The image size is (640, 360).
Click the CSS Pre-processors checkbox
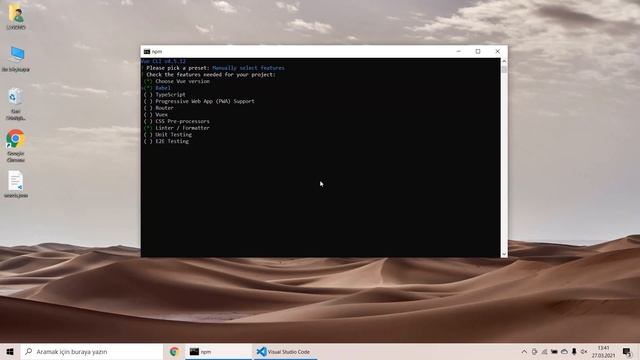tap(148, 121)
